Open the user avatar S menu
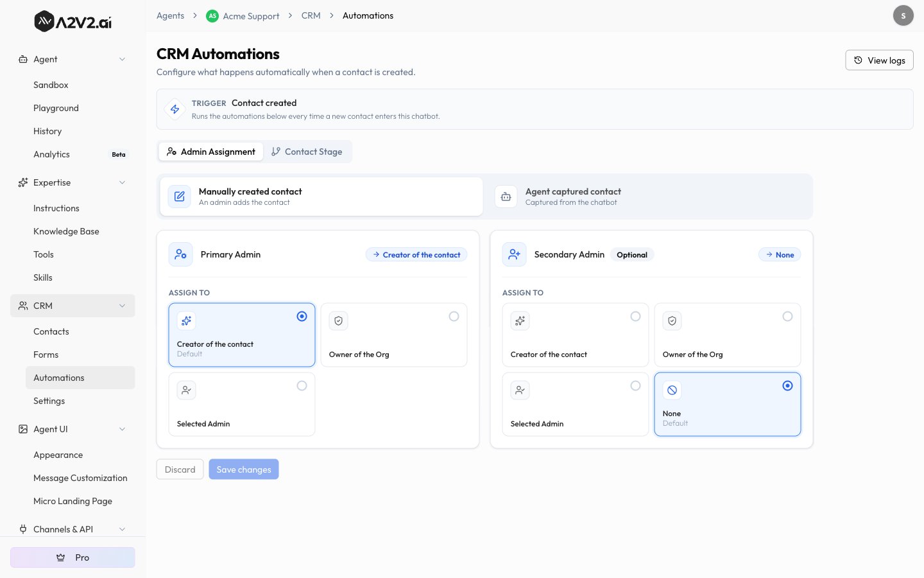Viewport: 924px width, 578px height. tap(903, 15)
